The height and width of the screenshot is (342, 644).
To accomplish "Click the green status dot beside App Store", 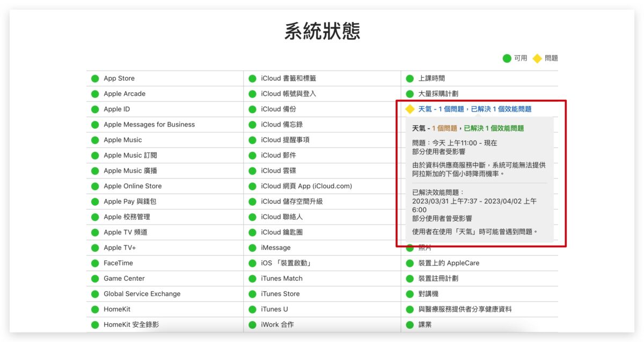I will coord(95,78).
